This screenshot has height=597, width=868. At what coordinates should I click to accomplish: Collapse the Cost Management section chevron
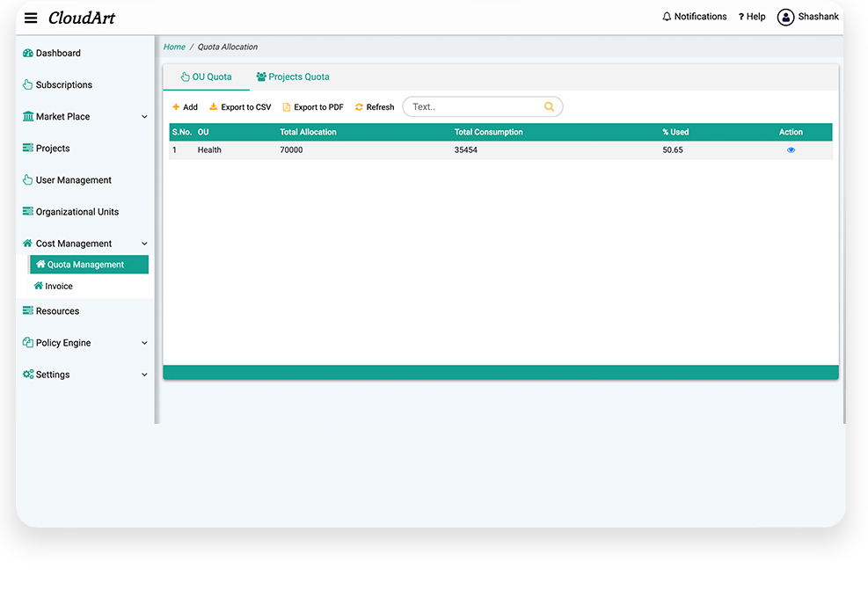[x=144, y=244]
